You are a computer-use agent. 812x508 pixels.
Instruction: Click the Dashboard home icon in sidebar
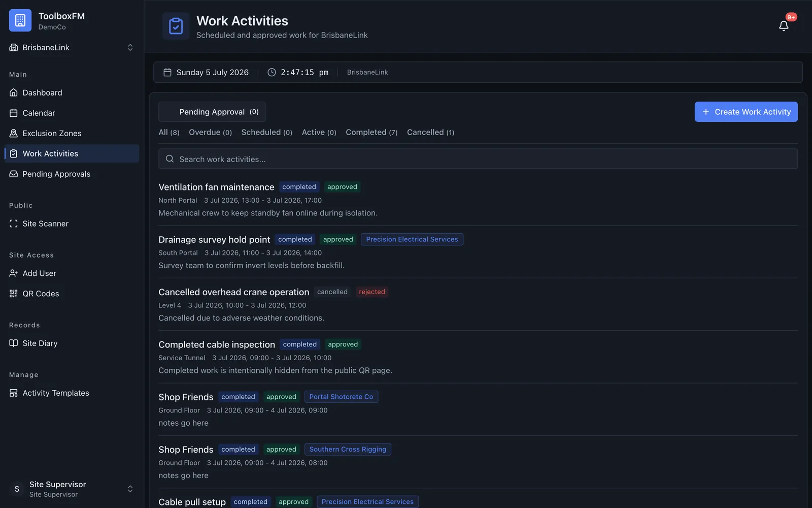click(x=14, y=92)
